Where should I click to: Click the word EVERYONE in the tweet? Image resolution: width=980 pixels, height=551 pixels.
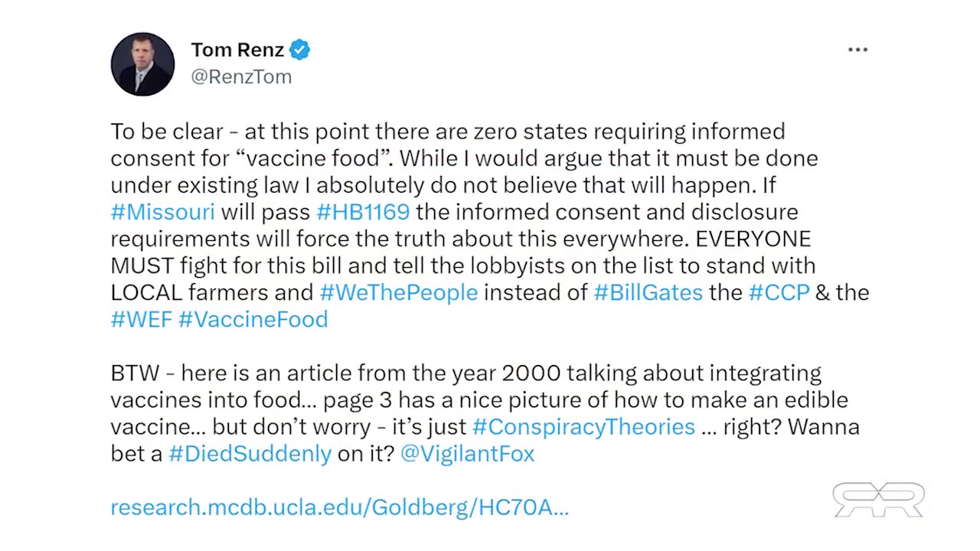coord(753,239)
